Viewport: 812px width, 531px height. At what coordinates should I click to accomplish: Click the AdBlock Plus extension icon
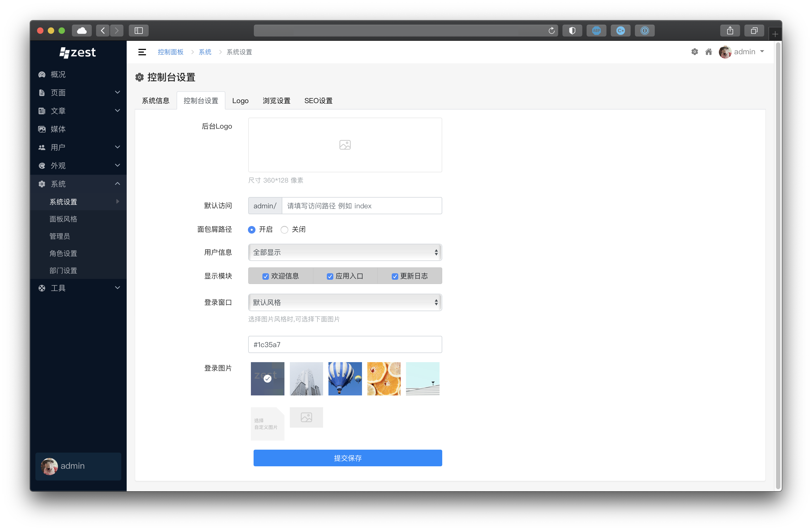[x=596, y=31]
